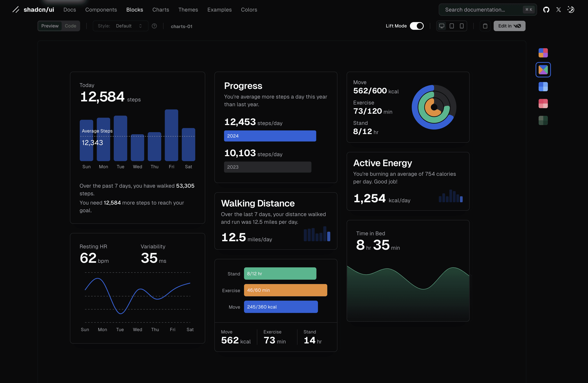Screen dimensions: 588x383
Task: Select the multicolor default theme swatch
Action: pyautogui.click(x=543, y=53)
